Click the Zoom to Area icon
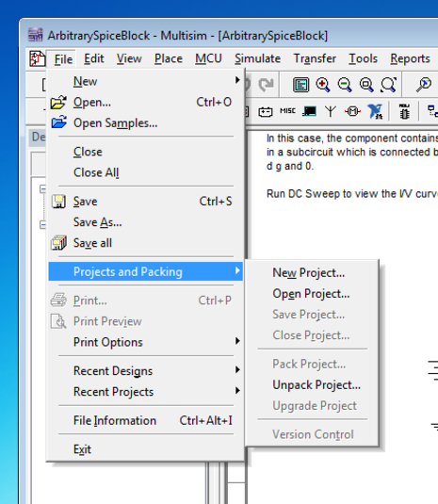 (x=366, y=85)
